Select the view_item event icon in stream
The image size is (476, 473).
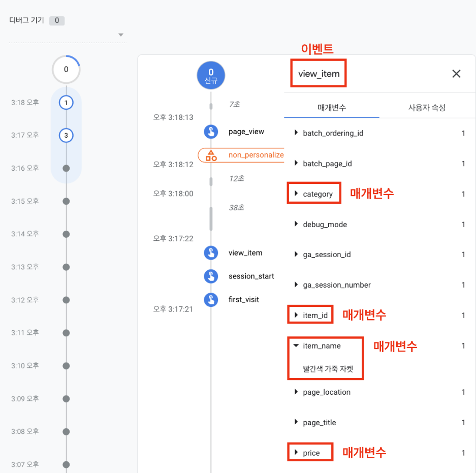pos(211,253)
